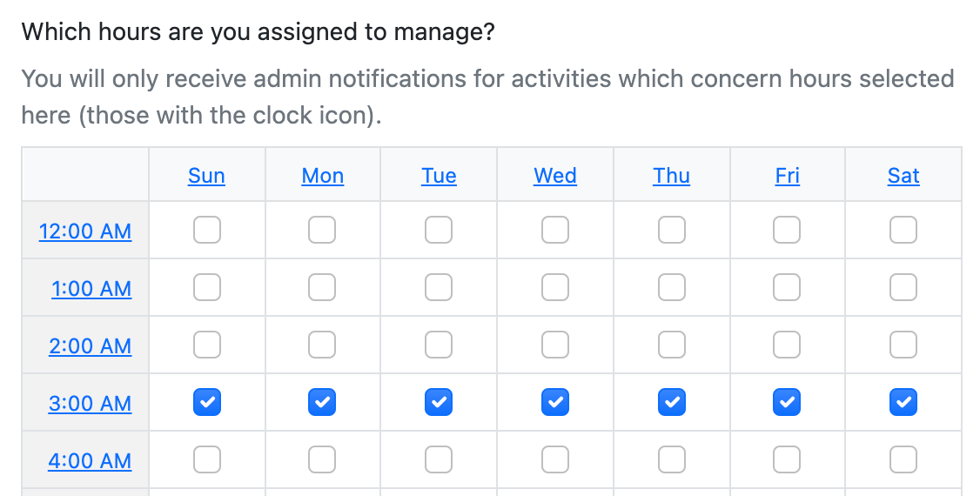Select the 1:00 AM row link
980x496 pixels.
tap(91, 289)
